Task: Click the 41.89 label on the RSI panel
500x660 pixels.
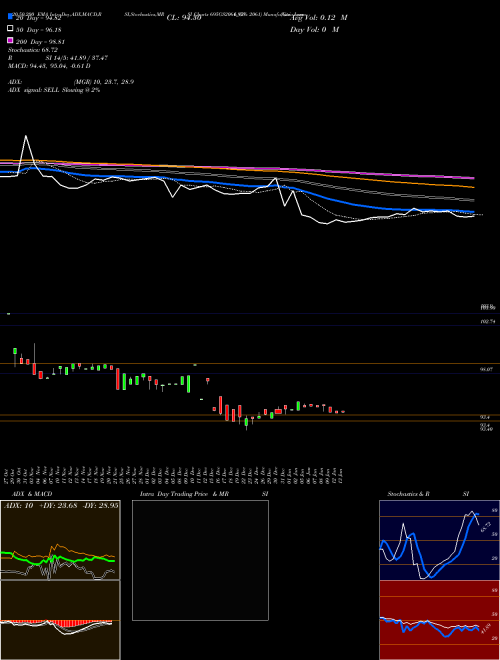Action: click(x=486, y=630)
